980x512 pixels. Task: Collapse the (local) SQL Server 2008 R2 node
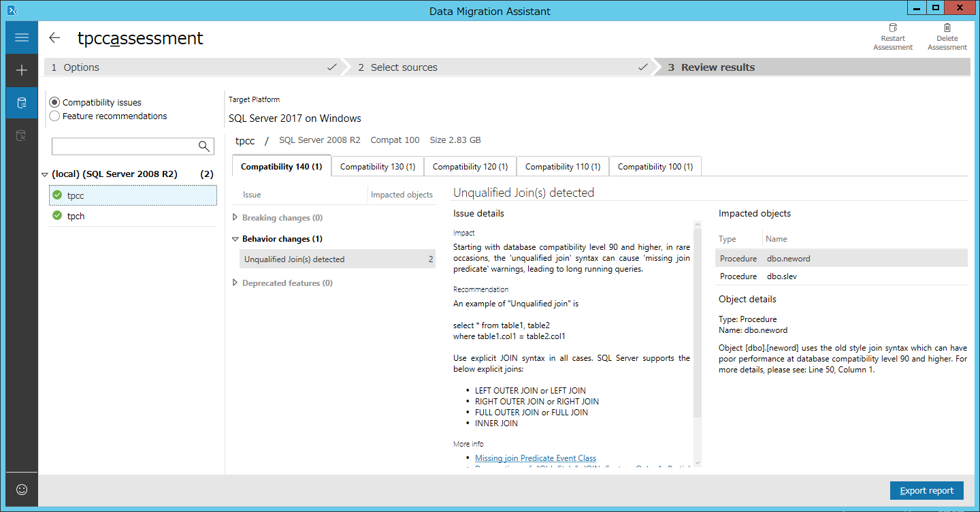tap(45, 174)
